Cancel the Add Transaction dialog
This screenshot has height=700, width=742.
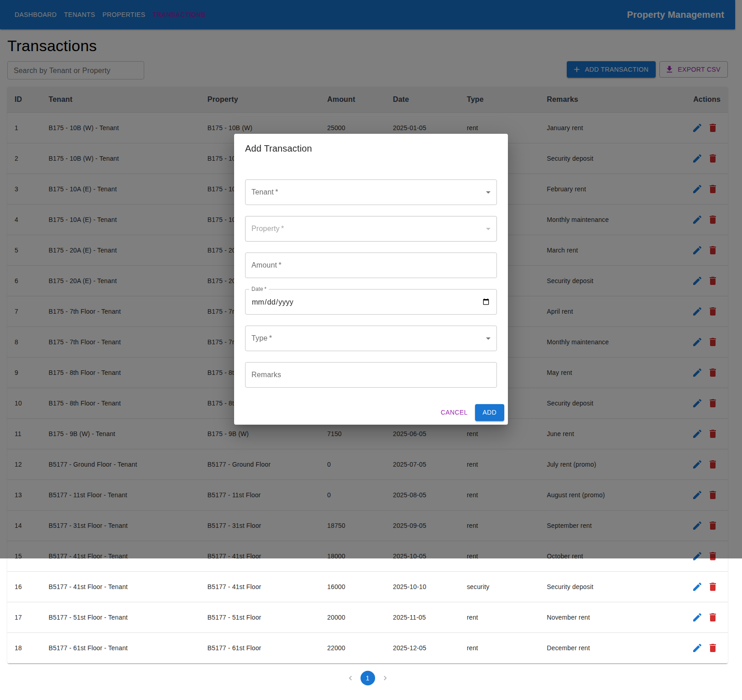[454, 412]
